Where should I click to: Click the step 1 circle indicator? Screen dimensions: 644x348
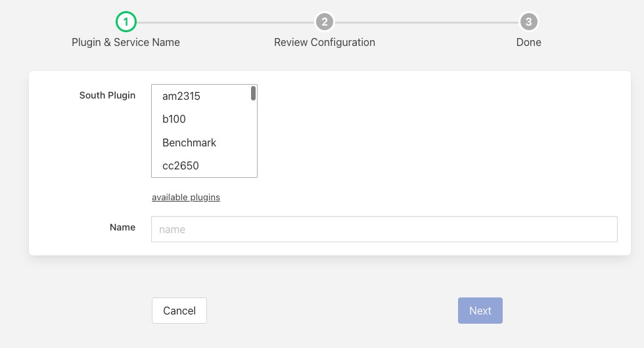pyautogui.click(x=126, y=22)
